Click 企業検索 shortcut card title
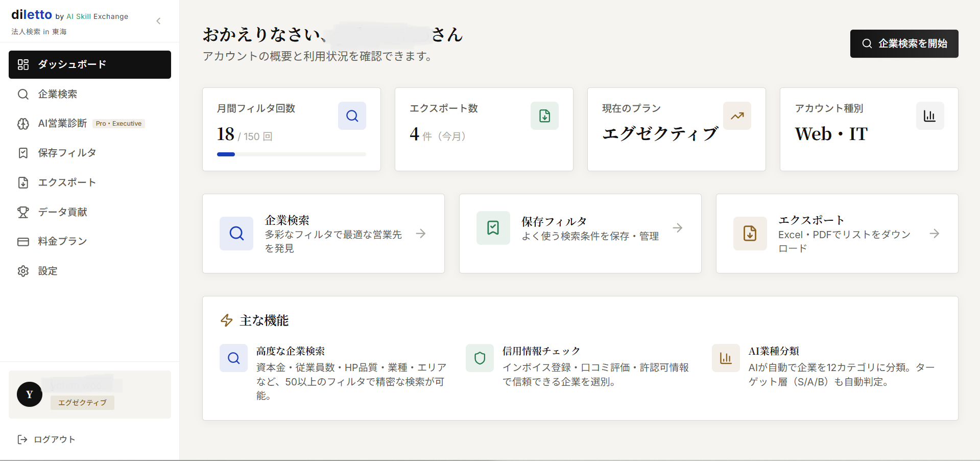 click(x=287, y=220)
